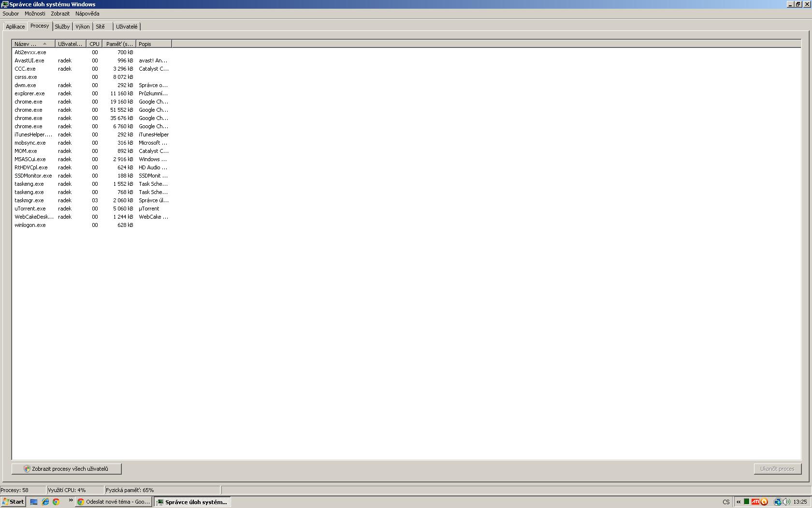Open the ATI Catalyst tray icon
Viewport: 812px width, 508px height.
tap(755, 502)
